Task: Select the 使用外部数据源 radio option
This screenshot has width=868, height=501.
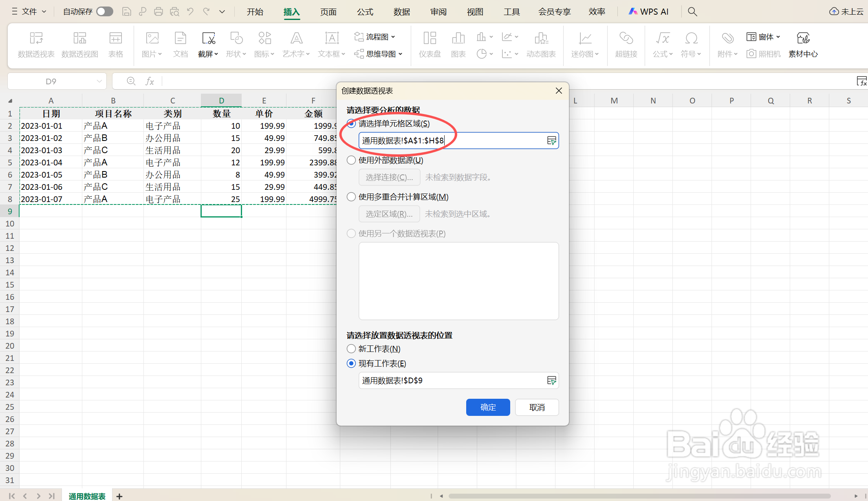Action: tap(351, 160)
